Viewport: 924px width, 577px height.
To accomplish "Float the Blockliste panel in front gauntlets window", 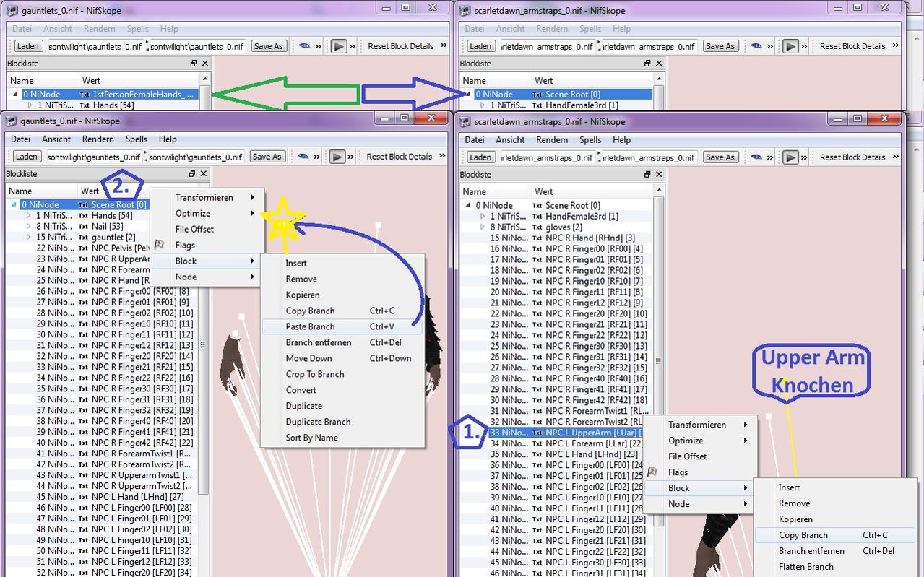I will (192, 174).
